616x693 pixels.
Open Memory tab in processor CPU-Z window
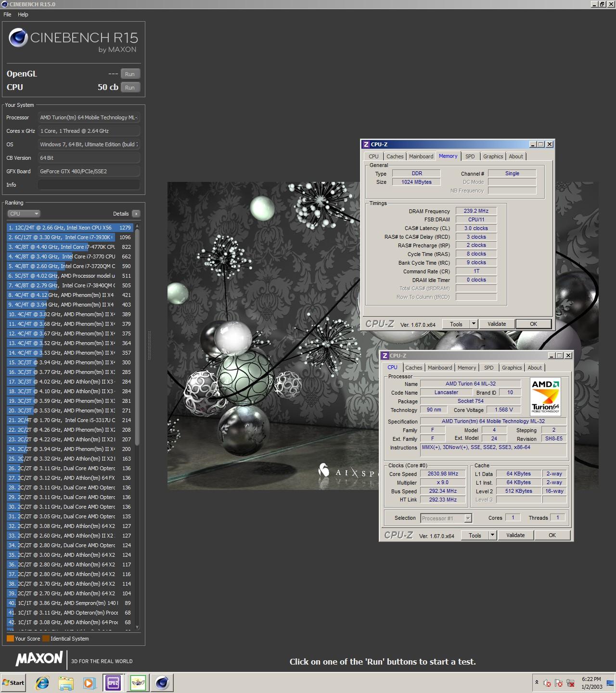[466, 368]
